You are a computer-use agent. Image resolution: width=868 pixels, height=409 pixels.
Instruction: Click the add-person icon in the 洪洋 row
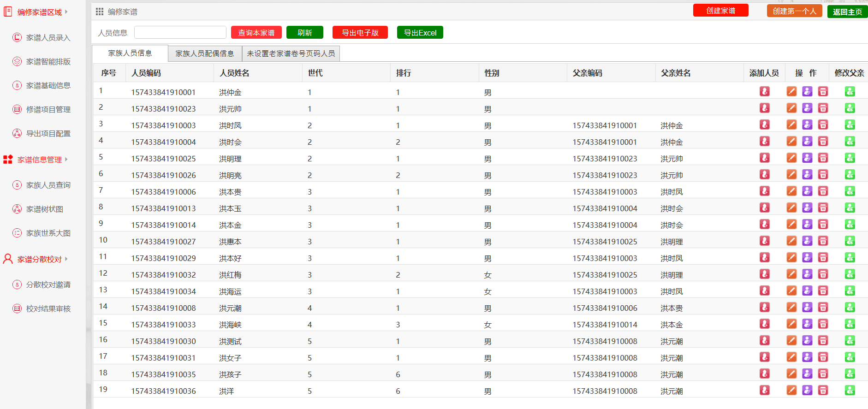[765, 390]
